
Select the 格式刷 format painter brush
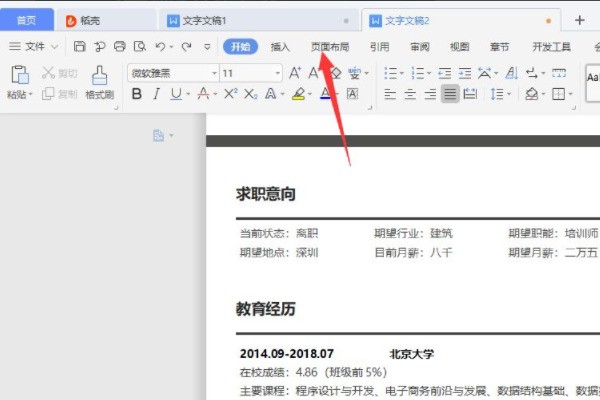pos(99,75)
